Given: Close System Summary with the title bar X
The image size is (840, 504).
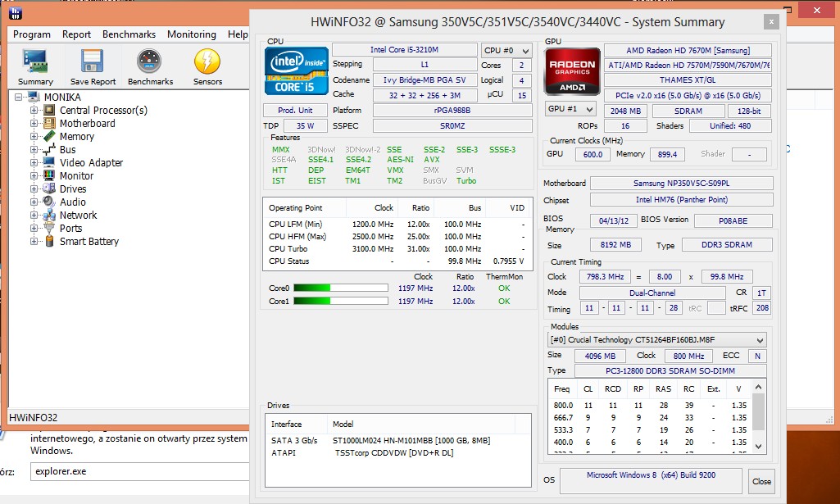Looking at the screenshot, I should tap(771, 22).
